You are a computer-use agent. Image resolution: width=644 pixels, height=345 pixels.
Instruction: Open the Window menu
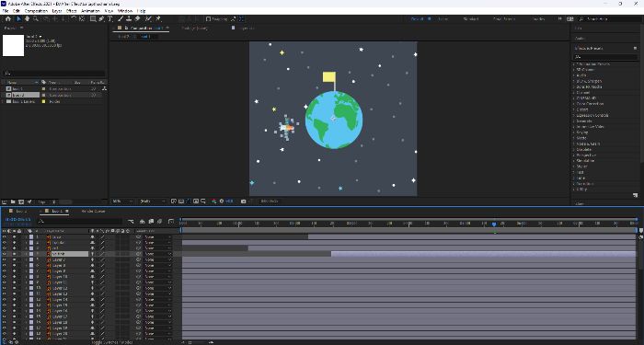pyautogui.click(x=125, y=11)
